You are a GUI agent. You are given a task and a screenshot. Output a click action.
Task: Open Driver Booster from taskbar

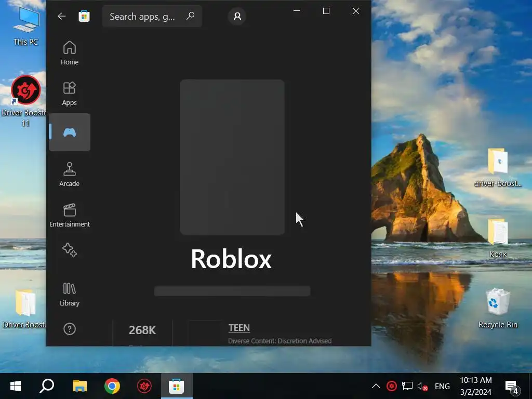(x=144, y=386)
